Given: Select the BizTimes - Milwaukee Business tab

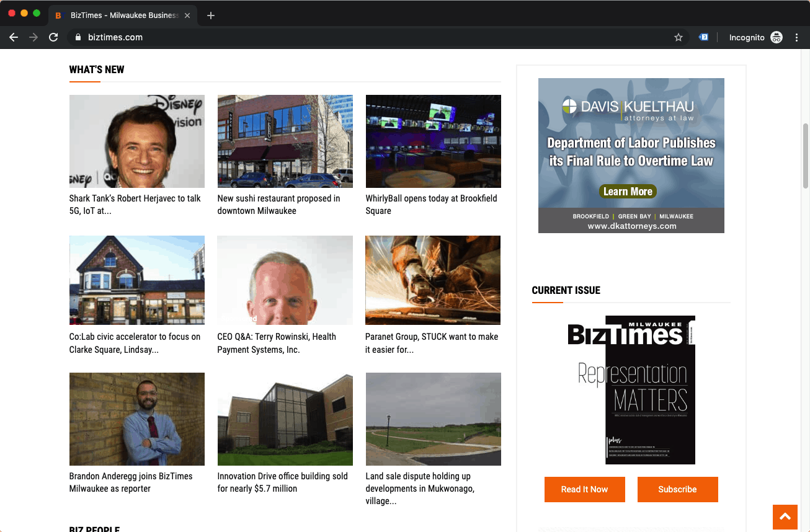Looking at the screenshot, I should pyautogui.click(x=122, y=16).
